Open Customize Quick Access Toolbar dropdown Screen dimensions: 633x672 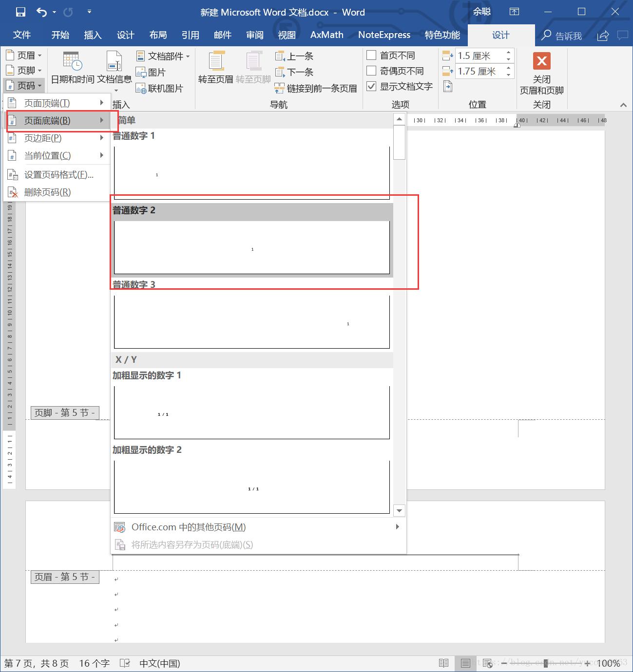(89, 12)
